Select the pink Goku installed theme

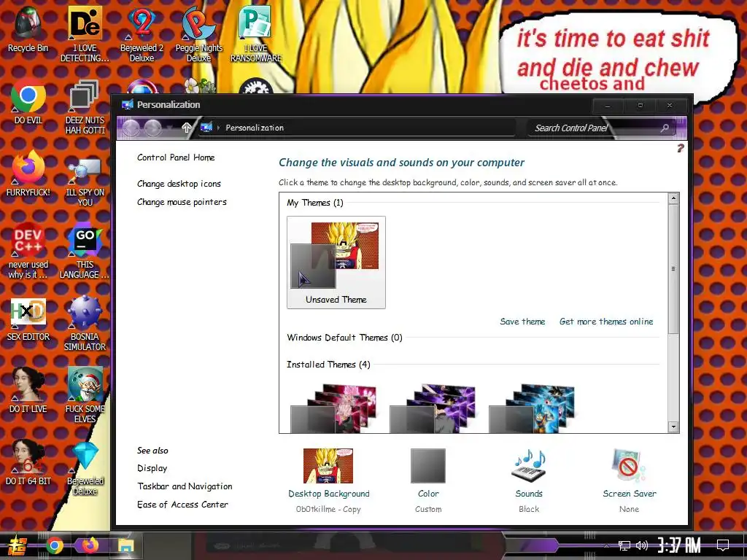click(x=333, y=408)
